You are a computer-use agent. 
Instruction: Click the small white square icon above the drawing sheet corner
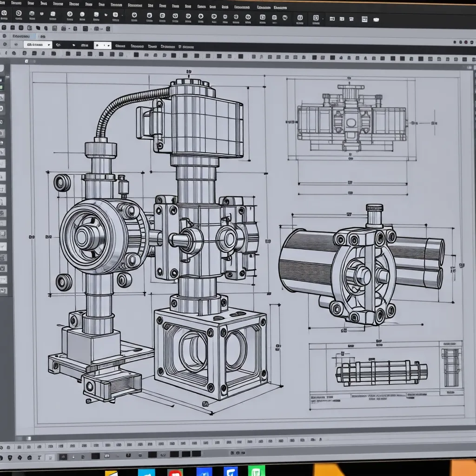(26, 61)
